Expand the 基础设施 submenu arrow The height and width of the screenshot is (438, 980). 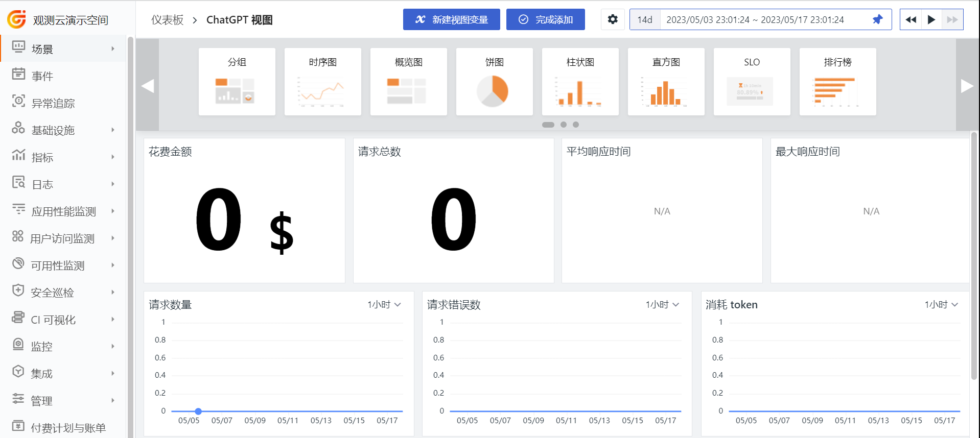coord(113,130)
